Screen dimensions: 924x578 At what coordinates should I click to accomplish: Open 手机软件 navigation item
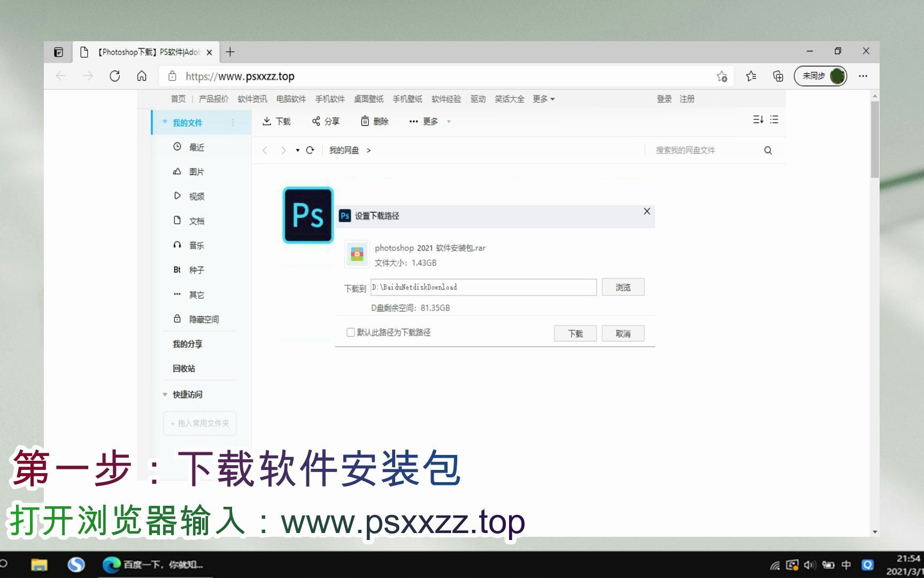(330, 99)
